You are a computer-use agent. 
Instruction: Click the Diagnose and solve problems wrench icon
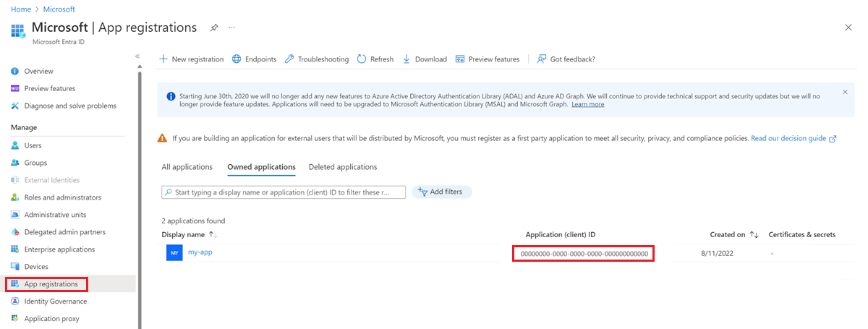14,106
